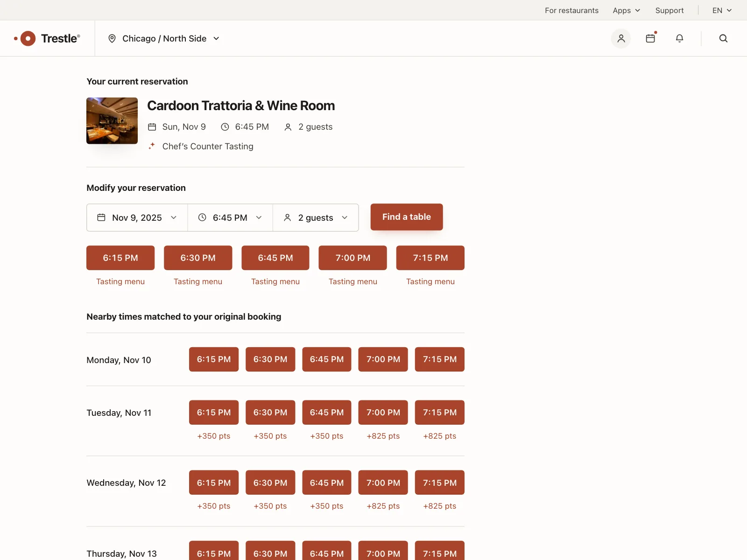Click the Monday, Nov 10 row label
This screenshot has height=560, width=747.
119,360
